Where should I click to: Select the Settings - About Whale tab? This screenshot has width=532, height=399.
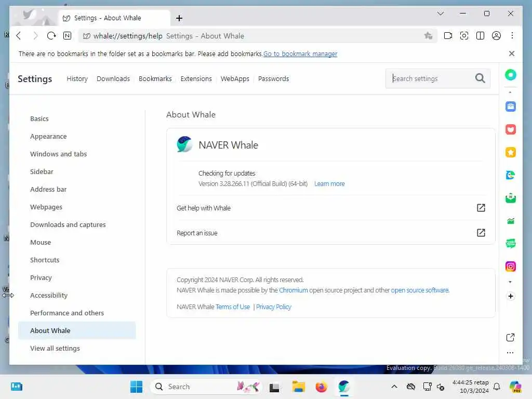pos(114,18)
